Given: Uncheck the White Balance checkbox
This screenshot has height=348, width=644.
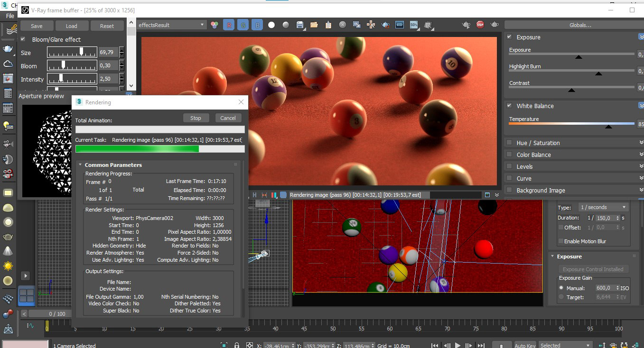Looking at the screenshot, I should click(509, 106).
